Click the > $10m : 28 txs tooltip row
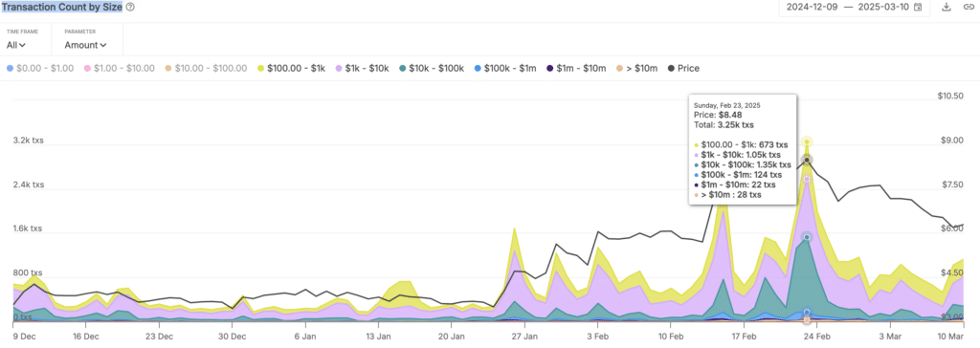980x348 pixels. 727,195
